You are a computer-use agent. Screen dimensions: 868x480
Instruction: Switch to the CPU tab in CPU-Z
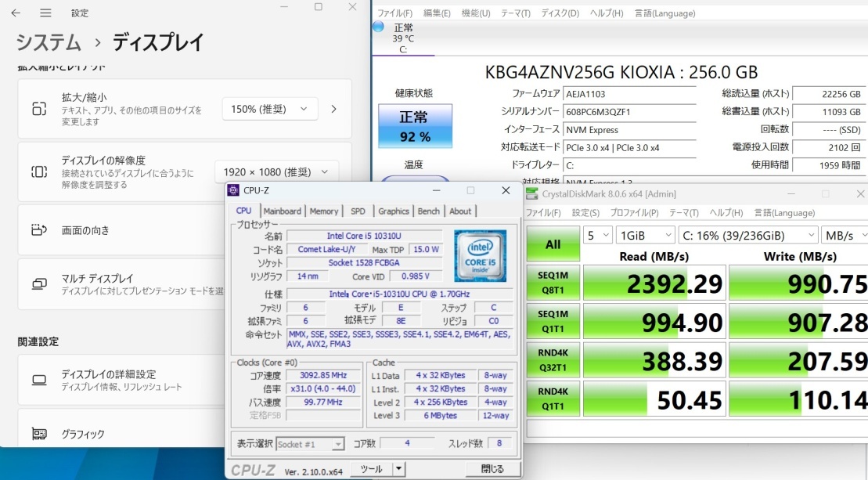click(x=243, y=211)
